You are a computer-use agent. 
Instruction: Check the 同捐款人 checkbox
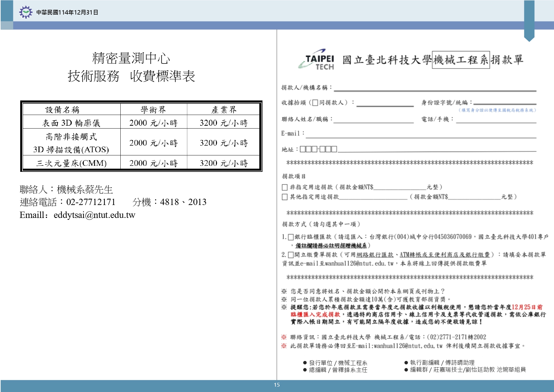[315, 103]
